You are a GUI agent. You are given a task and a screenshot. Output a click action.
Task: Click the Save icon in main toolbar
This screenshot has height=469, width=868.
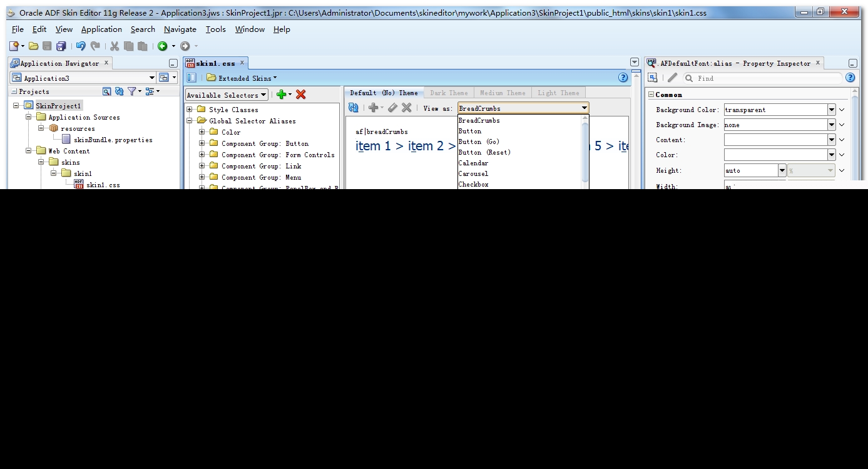point(47,46)
